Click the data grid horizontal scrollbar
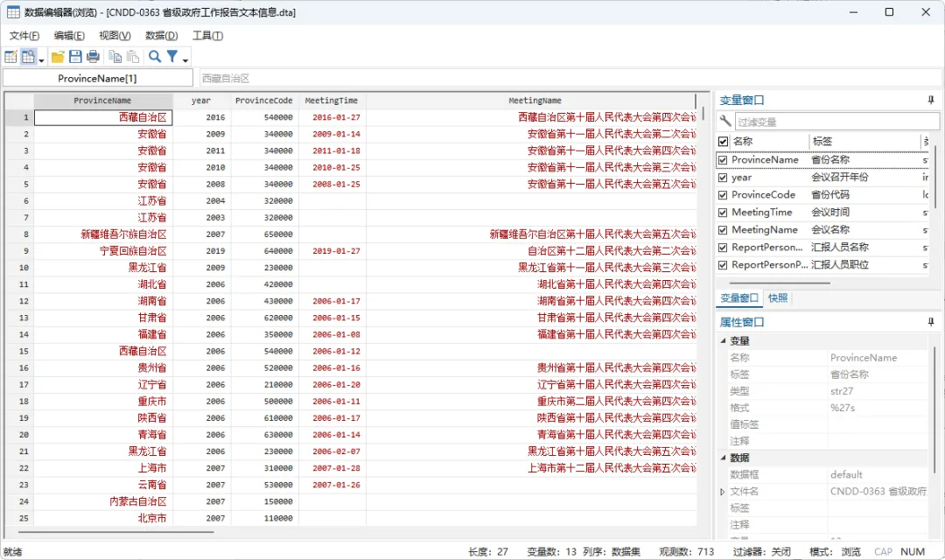The width and height of the screenshot is (945, 560). (x=115, y=532)
